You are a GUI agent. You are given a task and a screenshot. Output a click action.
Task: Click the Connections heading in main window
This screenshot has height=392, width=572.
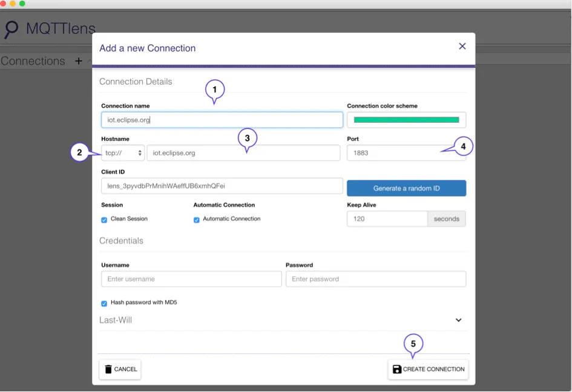(33, 61)
